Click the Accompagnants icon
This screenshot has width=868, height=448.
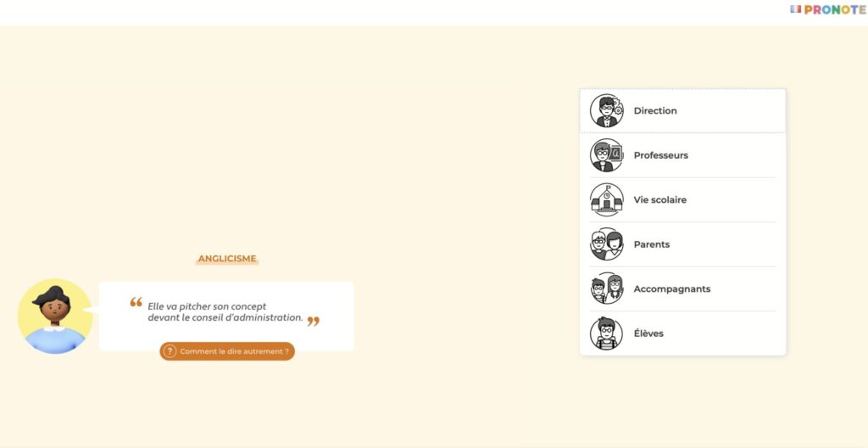(x=607, y=288)
